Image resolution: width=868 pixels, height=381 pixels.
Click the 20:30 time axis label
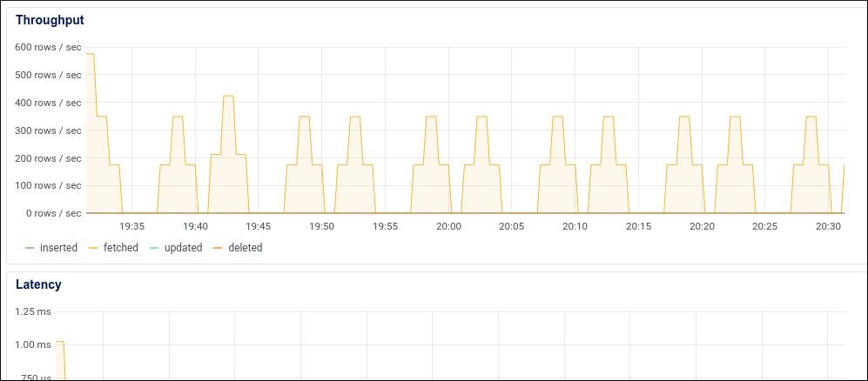(x=829, y=226)
